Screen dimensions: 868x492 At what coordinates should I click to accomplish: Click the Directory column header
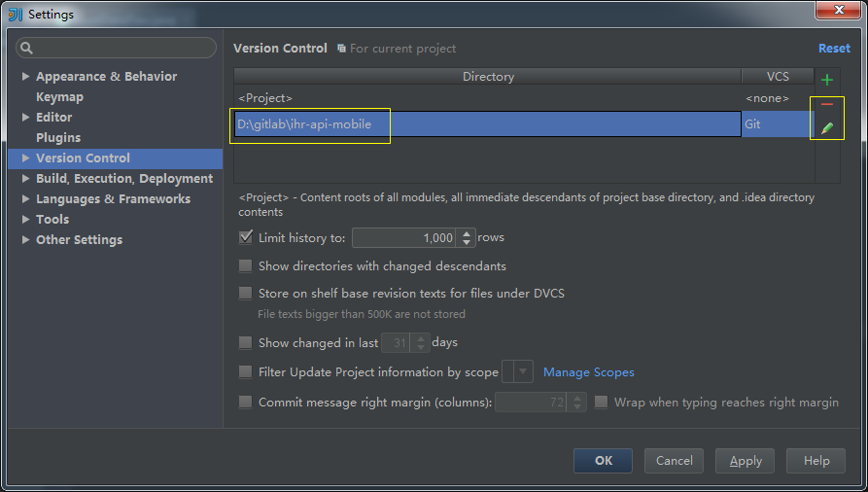point(488,77)
